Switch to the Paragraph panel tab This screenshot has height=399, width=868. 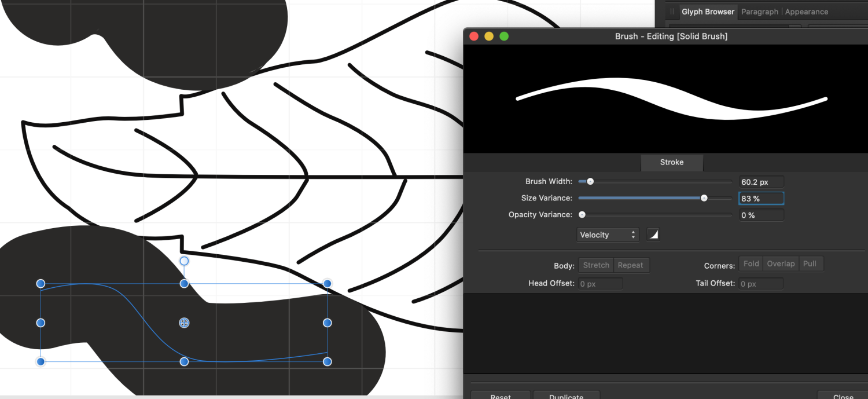point(760,12)
